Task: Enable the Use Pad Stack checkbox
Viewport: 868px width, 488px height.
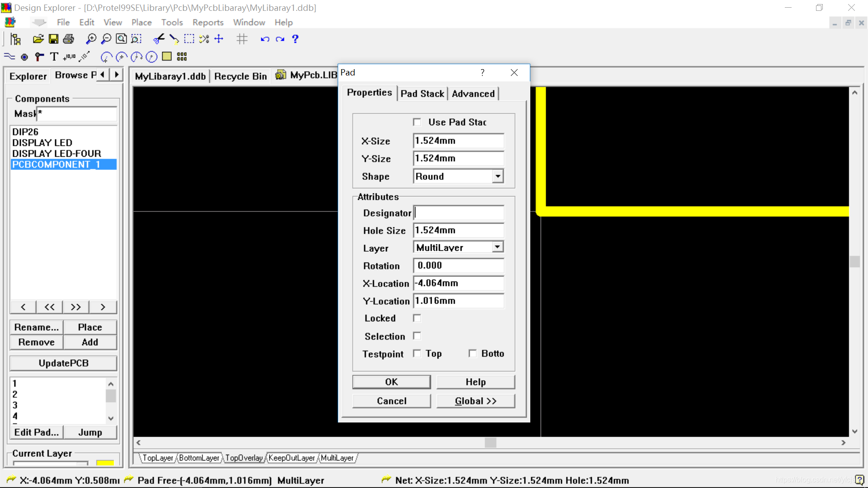Action: click(x=417, y=122)
